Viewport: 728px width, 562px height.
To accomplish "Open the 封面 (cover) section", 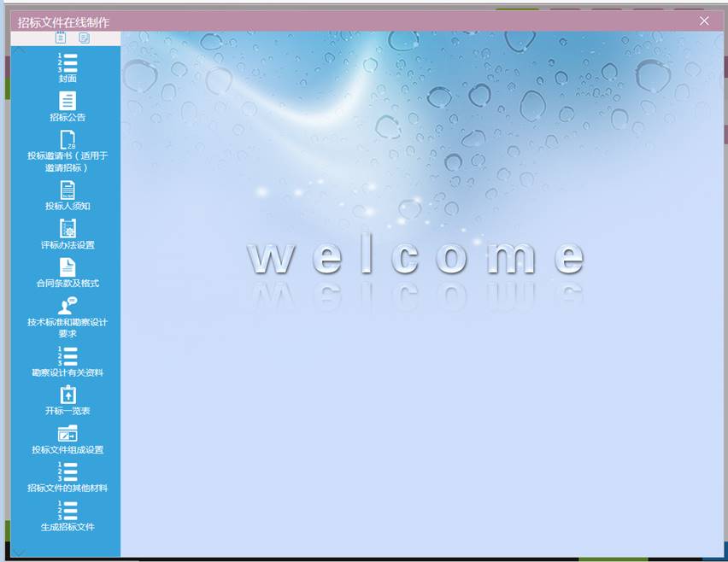I will click(68, 67).
